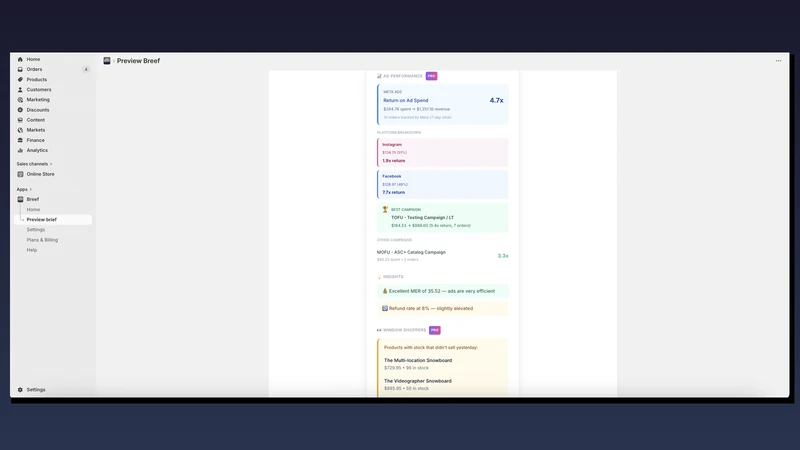This screenshot has height=450, width=800.
Task: Open Orders in the sidebar
Action: click(x=34, y=69)
